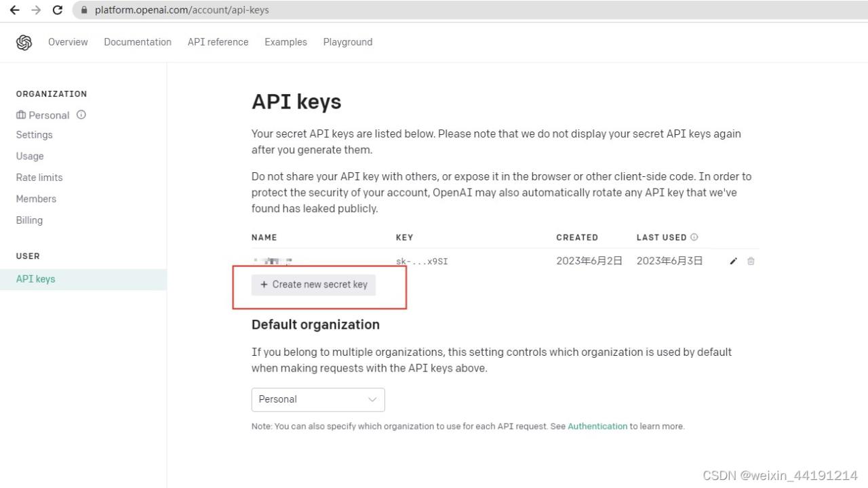This screenshot has width=868, height=488.
Task: Select Settings in the sidebar
Action: 35,135
